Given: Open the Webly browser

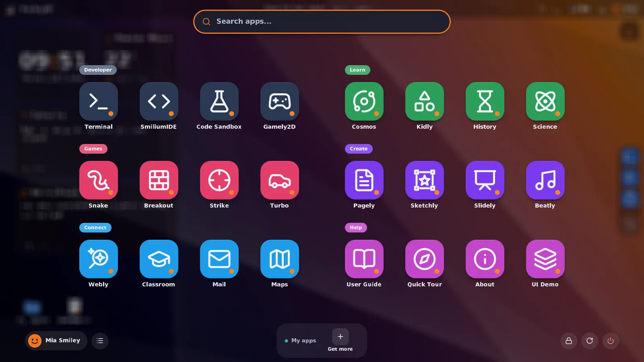Looking at the screenshot, I should (99, 259).
